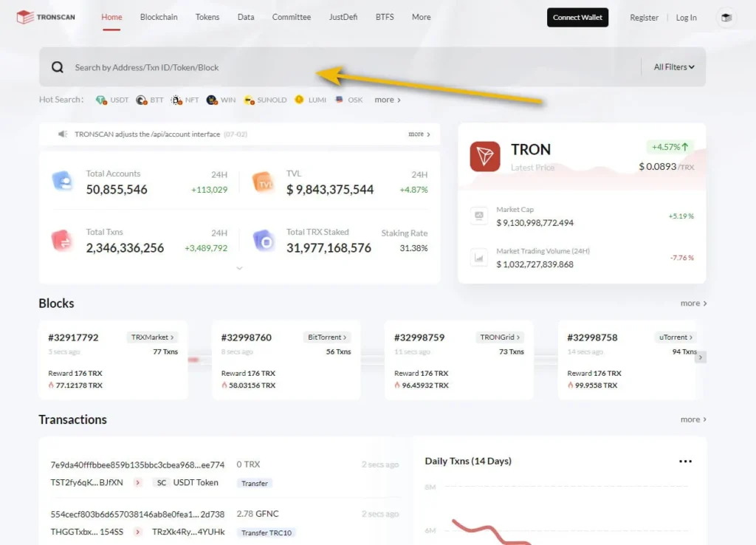View more Transactions

click(x=693, y=419)
